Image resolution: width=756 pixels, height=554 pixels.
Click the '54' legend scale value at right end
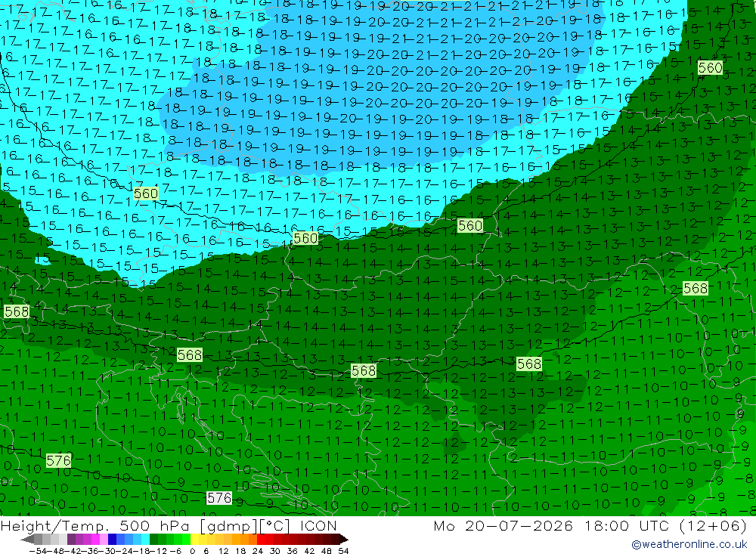tap(343, 551)
